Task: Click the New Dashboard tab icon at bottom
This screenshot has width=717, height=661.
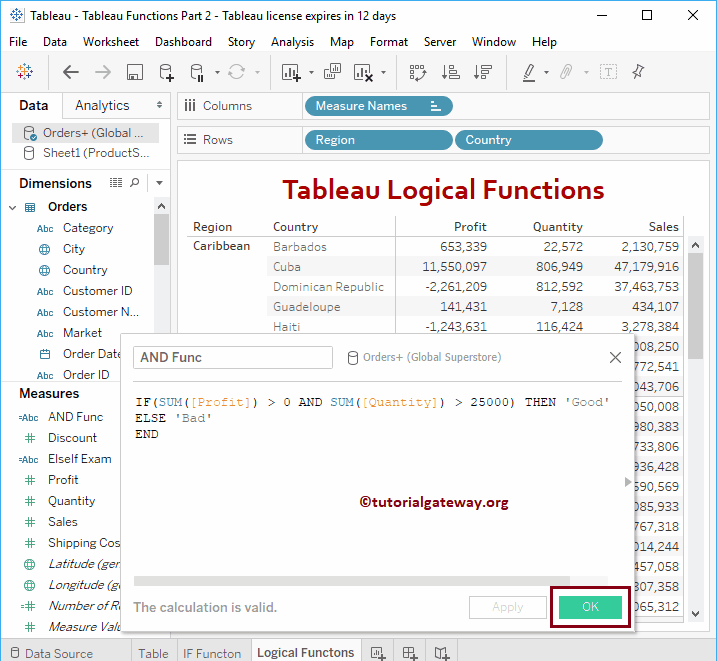Action: tap(410, 653)
